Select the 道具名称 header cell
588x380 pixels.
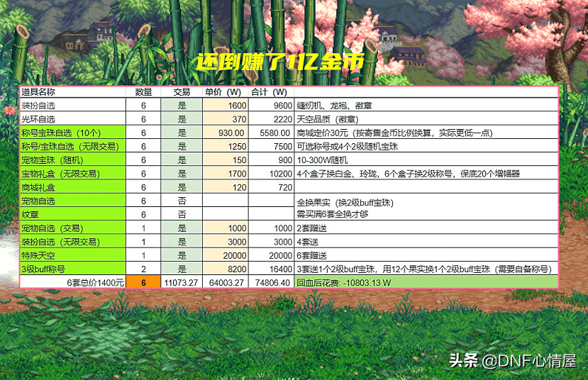pyautogui.click(x=73, y=92)
